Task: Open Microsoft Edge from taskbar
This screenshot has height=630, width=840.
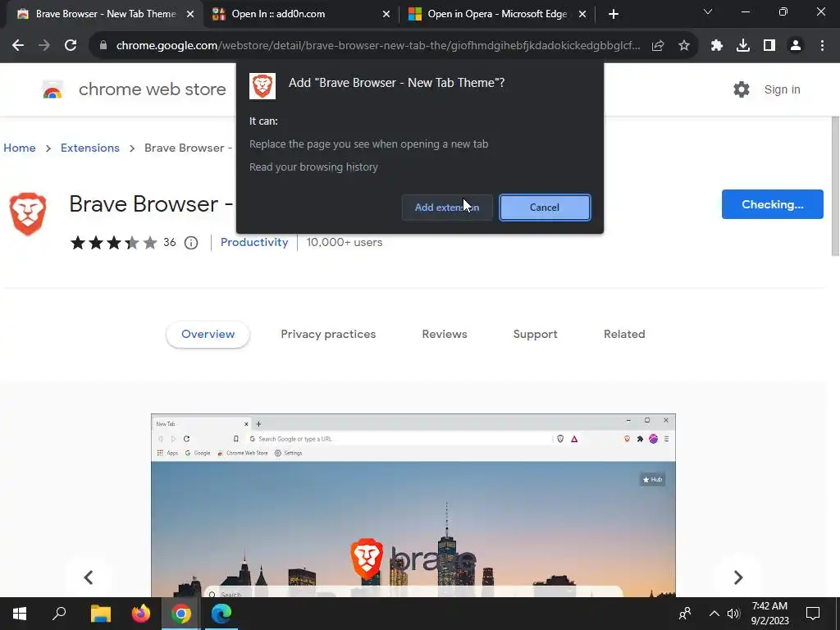Action: (x=221, y=614)
